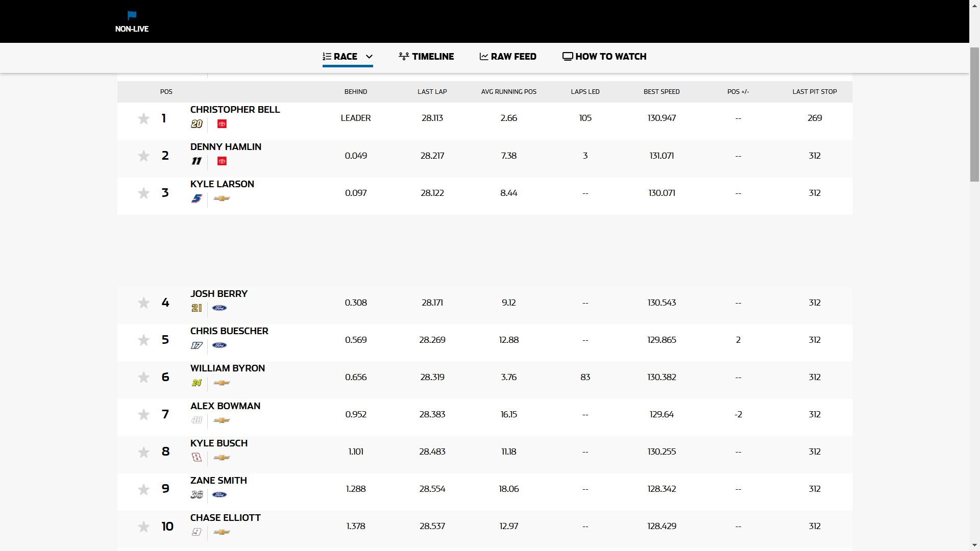980x551 pixels.
Task: Click Christopher Bell's laps led value 105
Action: [x=585, y=118]
